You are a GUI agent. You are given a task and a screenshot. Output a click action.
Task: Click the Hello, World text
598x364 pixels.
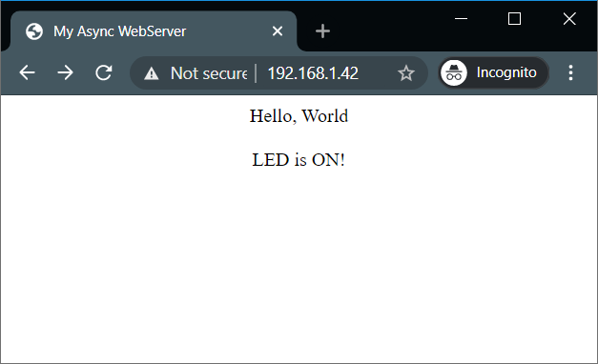(x=299, y=116)
